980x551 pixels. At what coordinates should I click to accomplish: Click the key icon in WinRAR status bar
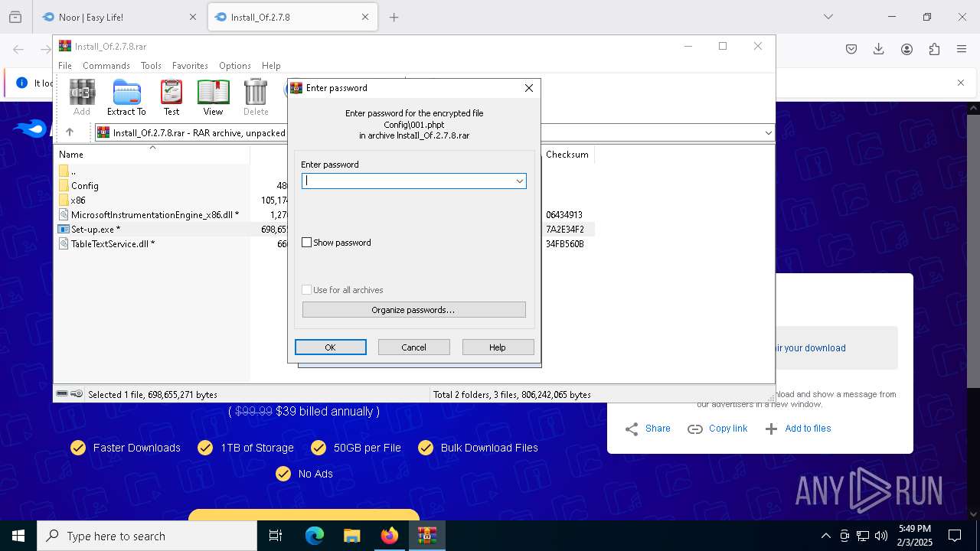tap(77, 393)
